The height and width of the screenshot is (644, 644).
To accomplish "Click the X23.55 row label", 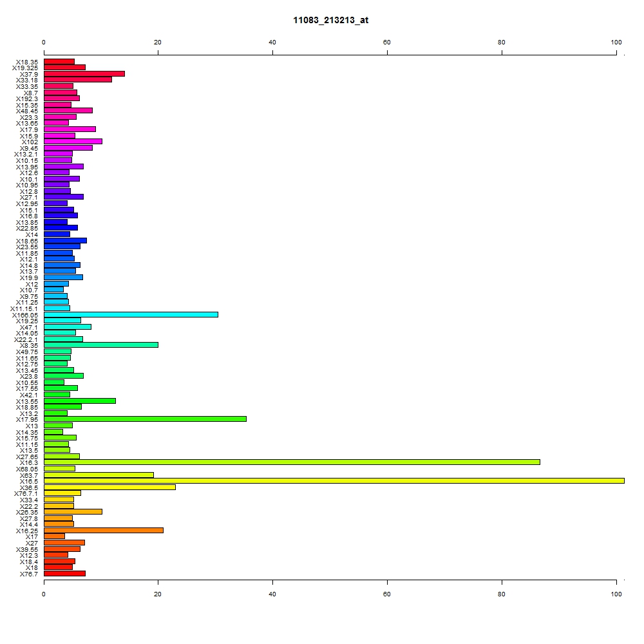I will point(27,247).
